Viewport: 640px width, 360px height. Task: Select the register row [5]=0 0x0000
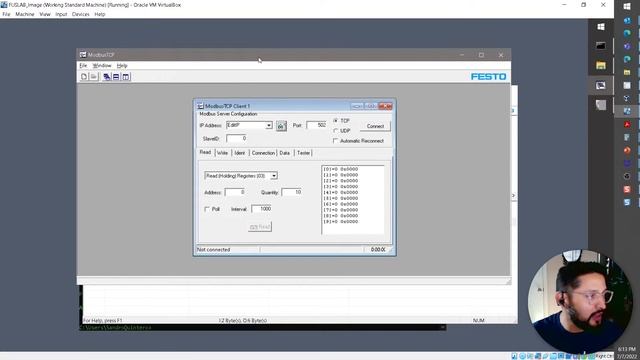pyautogui.click(x=340, y=198)
